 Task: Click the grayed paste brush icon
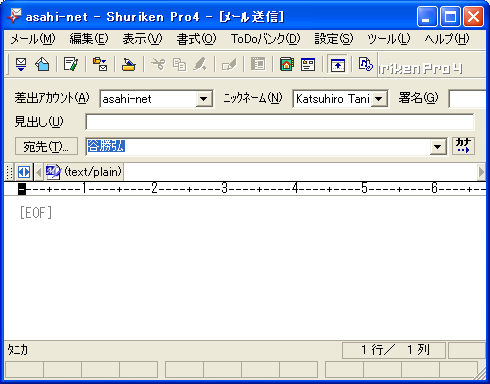click(200, 64)
